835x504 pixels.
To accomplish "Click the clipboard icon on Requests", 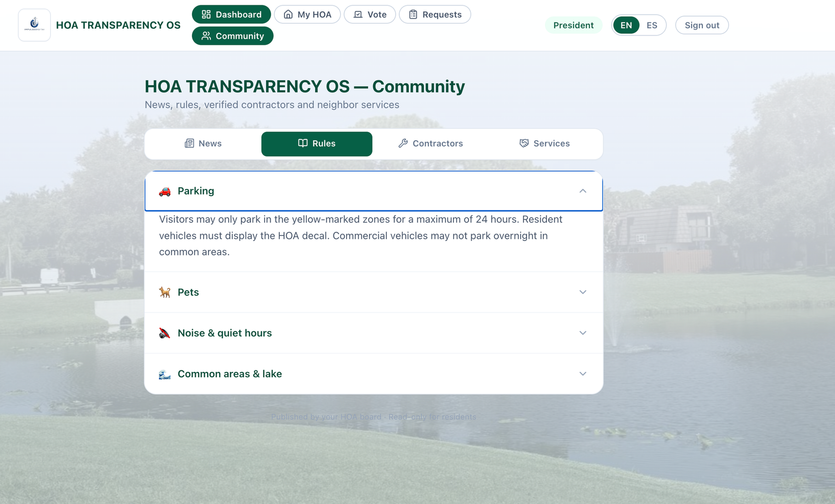I will click(x=413, y=15).
